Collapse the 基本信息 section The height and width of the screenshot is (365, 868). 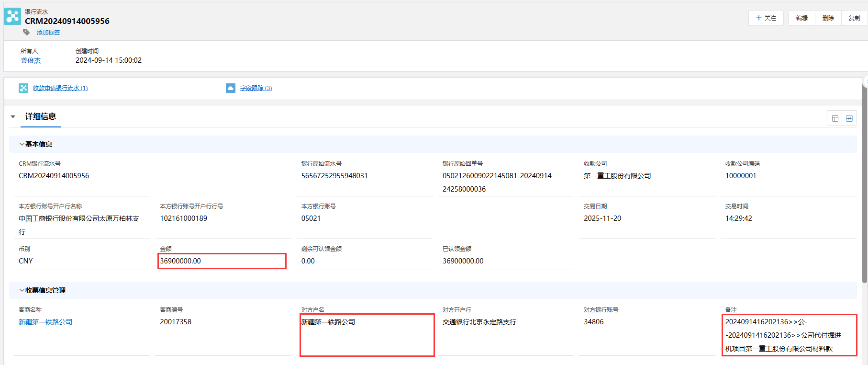tap(22, 144)
